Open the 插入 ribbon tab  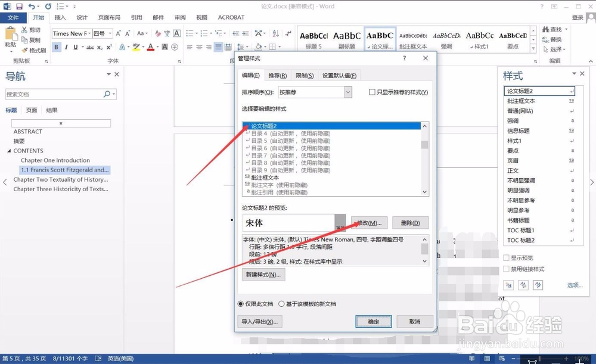tap(60, 17)
